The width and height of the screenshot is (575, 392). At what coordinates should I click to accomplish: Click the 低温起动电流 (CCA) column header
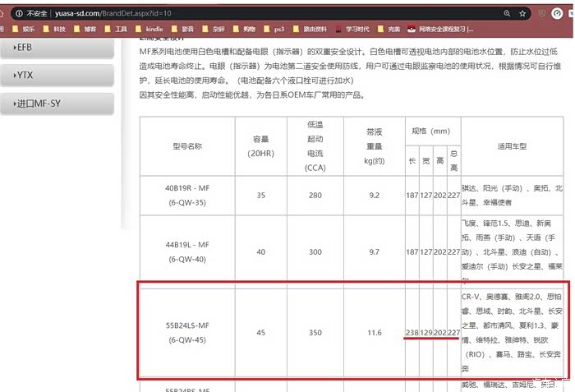click(315, 146)
